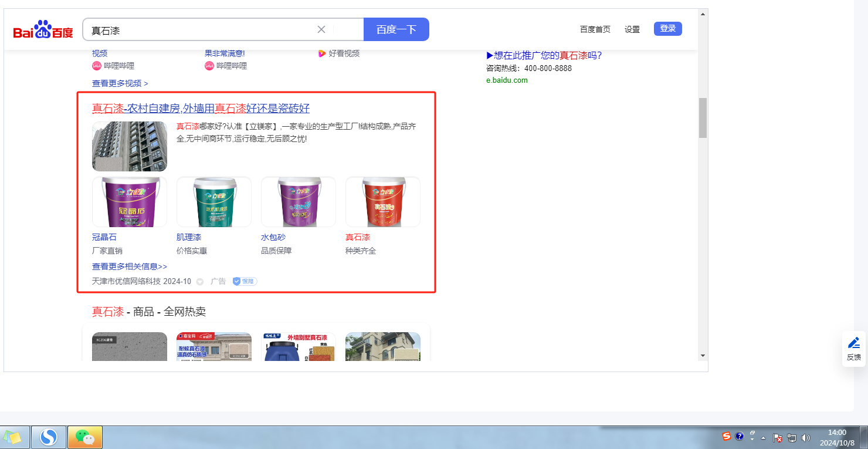Click the 好看视频 source label
This screenshot has width=868, height=449.
[344, 53]
